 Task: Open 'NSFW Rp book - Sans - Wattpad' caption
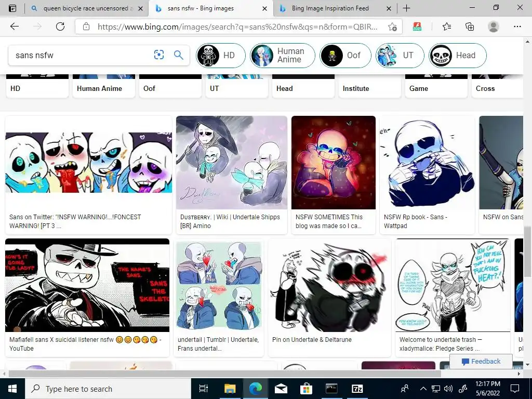click(415, 221)
